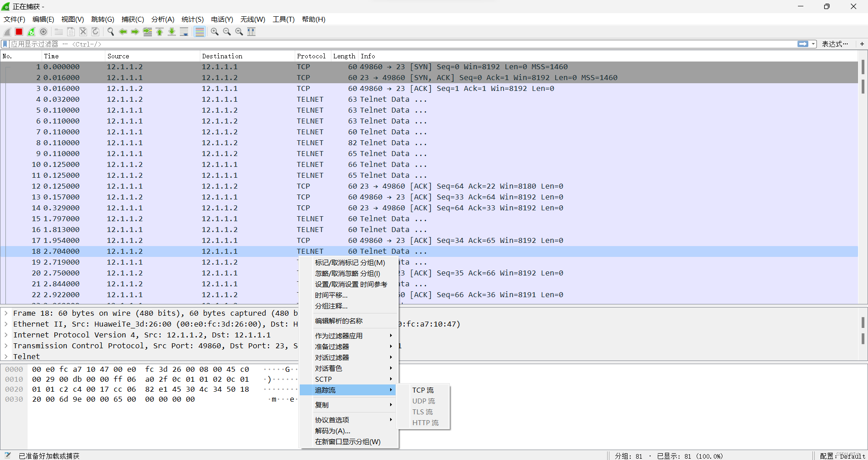Select TCP 流 from 追踪流 submenu
Viewport: 868px width, 460px height.
pyautogui.click(x=422, y=389)
